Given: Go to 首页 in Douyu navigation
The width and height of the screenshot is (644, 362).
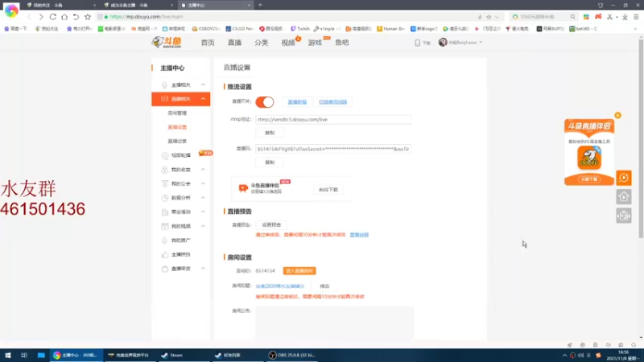Looking at the screenshot, I should pyautogui.click(x=208, y=43).
